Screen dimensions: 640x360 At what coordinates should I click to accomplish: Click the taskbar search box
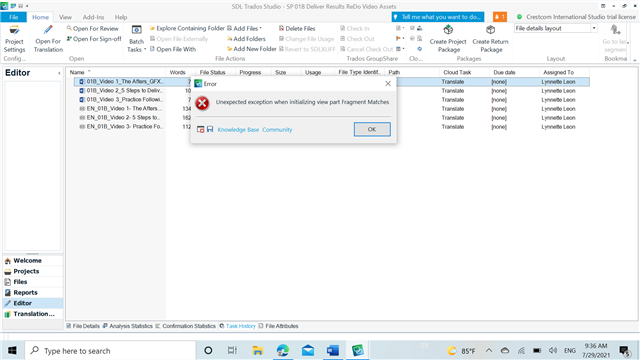[x=111, y=350]
